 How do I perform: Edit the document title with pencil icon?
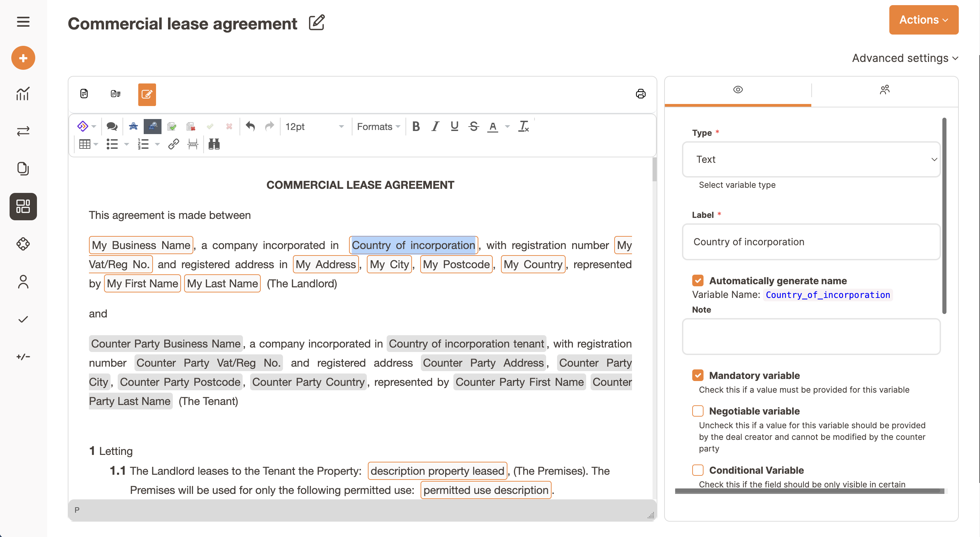tap(317, 23)
